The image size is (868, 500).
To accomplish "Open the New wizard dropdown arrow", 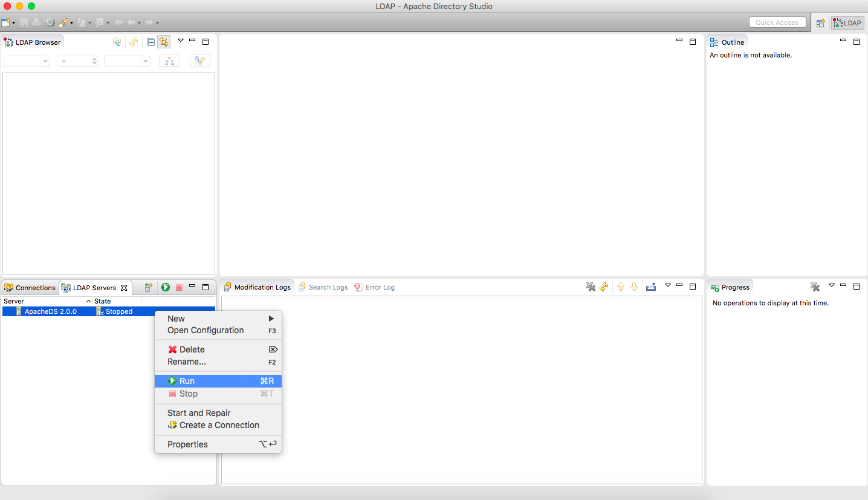I will pos(13,23).
